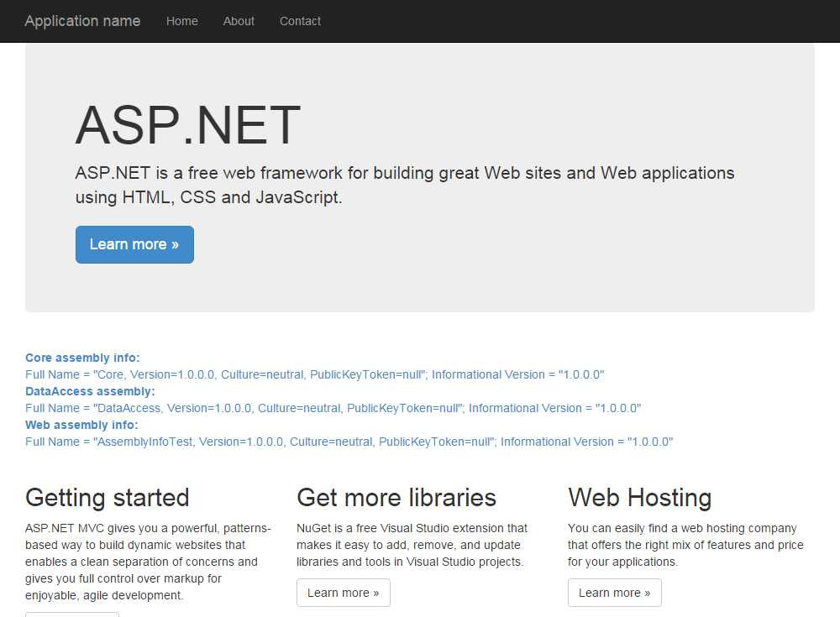Click the Web Hosting heading
This screenshot has height=617, width=840.
coord(639,497)
